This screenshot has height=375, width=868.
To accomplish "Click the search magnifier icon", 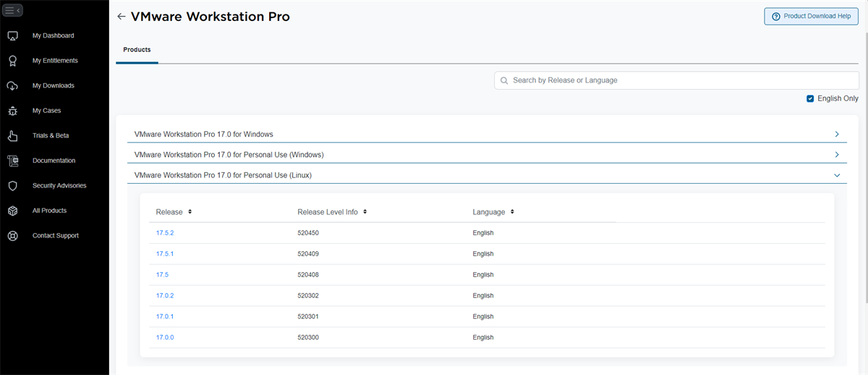I will (x=504, y=80).
